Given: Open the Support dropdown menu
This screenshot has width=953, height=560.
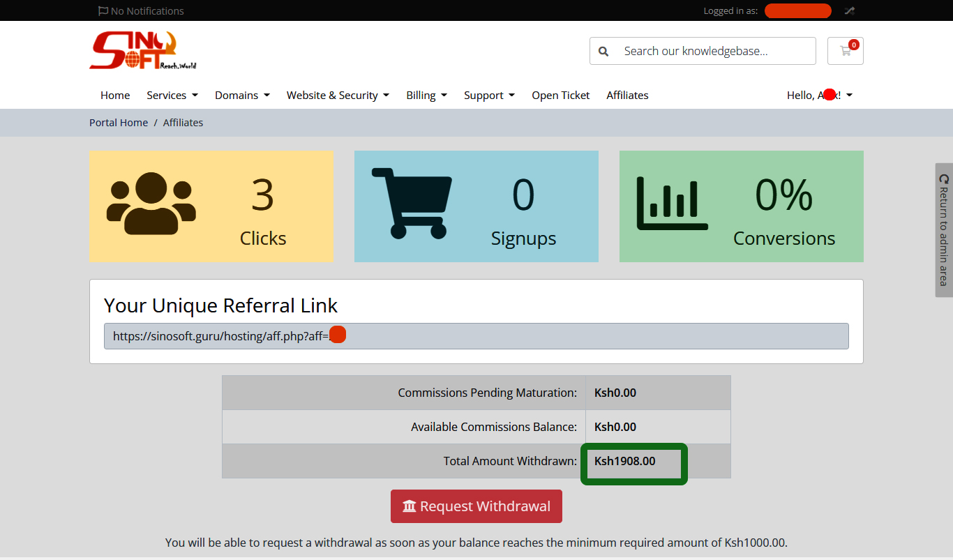Looking at the screenshot, I should click(489, 96).
